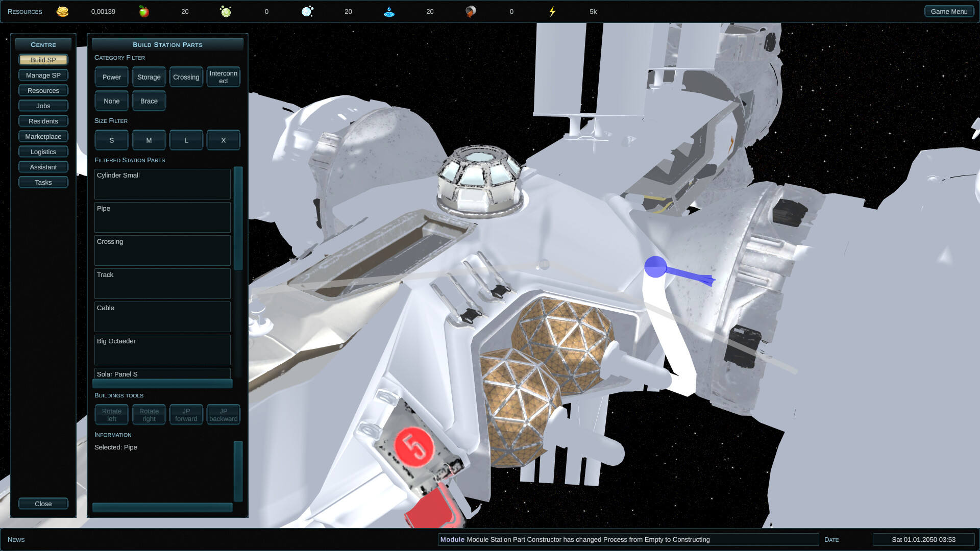Open the Logistics section
Image resolution: width=980 pixels, height=551 pixels.
click(x=43, y=152)
